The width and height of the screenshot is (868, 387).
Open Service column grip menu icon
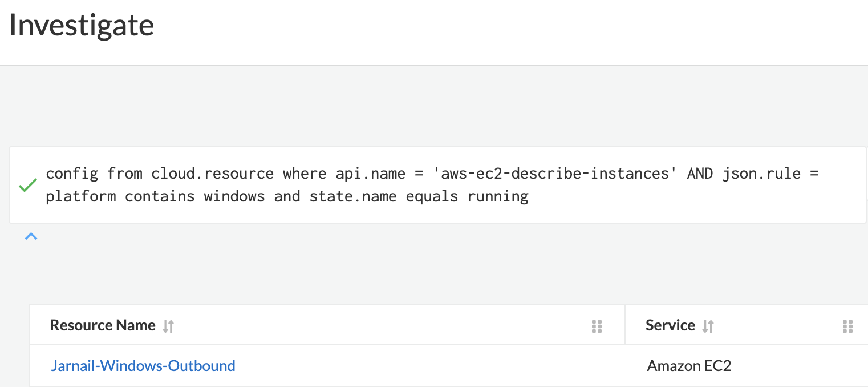[x=847, y=326]
